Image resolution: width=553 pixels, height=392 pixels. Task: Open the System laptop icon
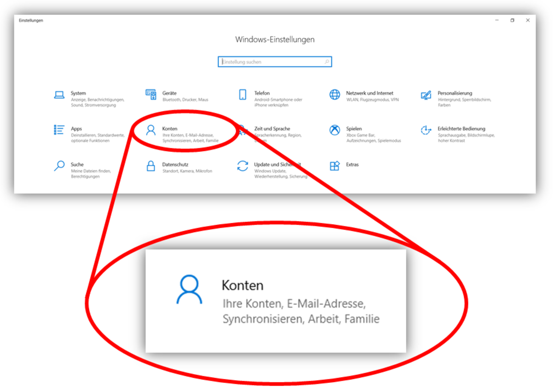click(x=59, y=95)
